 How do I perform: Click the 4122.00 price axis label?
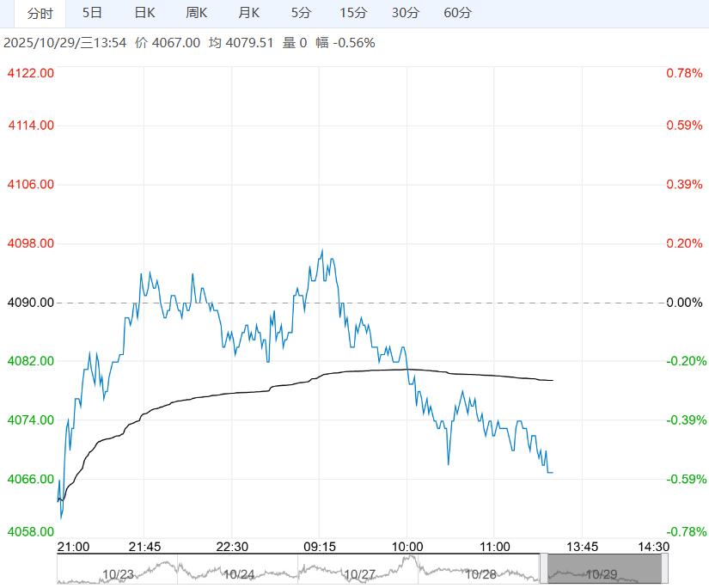pyautogui.click(x=31, y=73)
